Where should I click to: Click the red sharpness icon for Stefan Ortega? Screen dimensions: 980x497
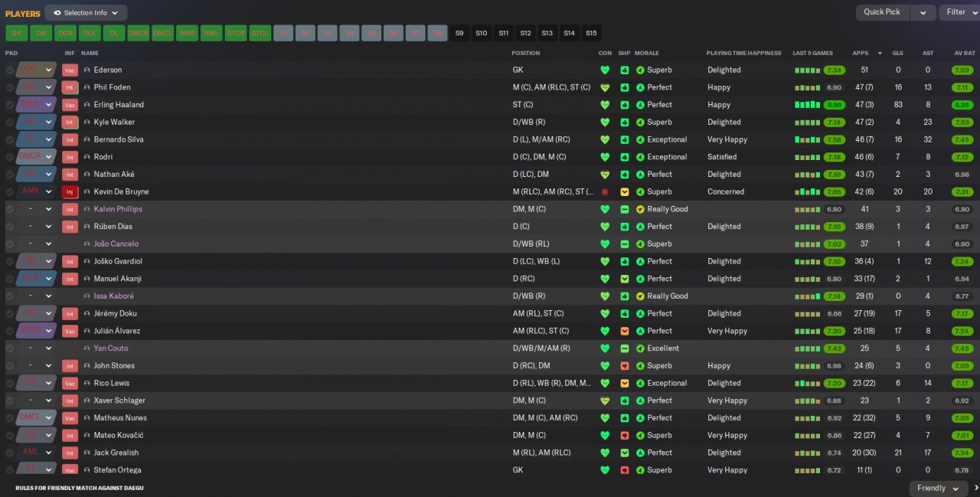click(624, 470)
